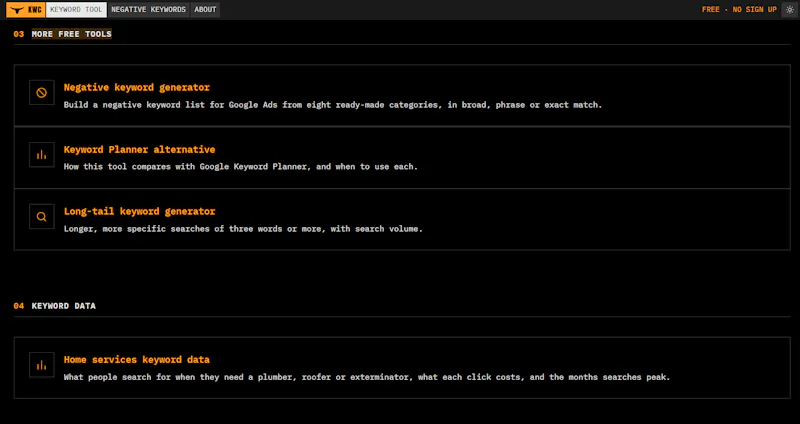Toggle the light/dark theme sun icon
The width and height of the screenshot is (800, 424).
[790, 10]
